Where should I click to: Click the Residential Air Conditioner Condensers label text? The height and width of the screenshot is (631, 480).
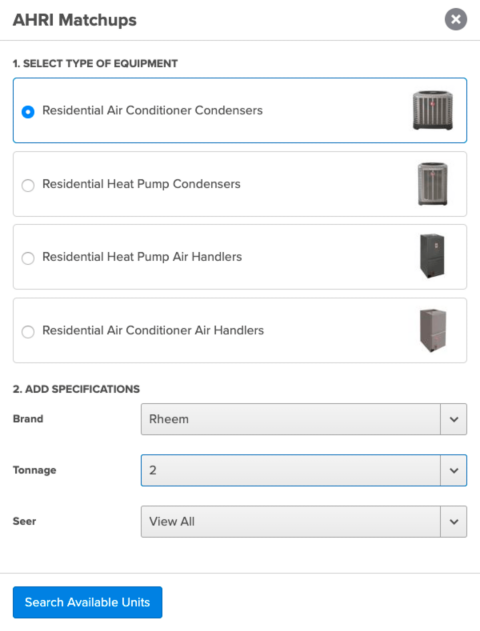click(152, 110)
